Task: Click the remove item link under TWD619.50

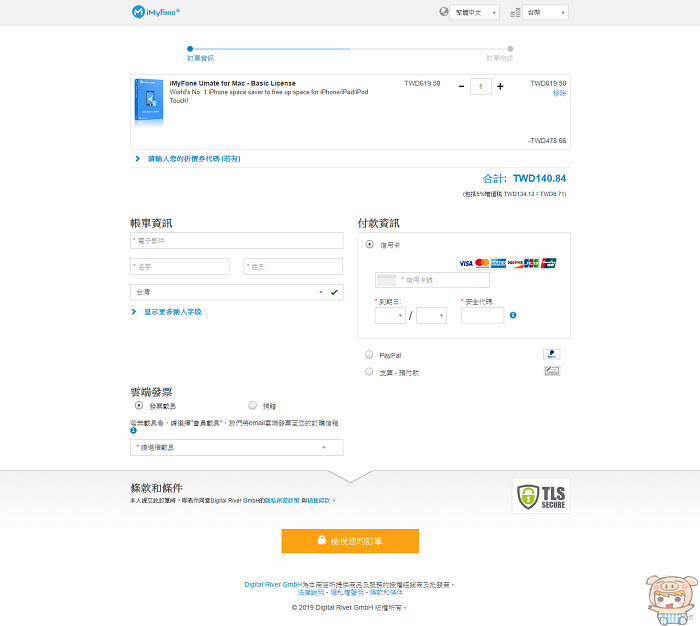Action: 559,93
